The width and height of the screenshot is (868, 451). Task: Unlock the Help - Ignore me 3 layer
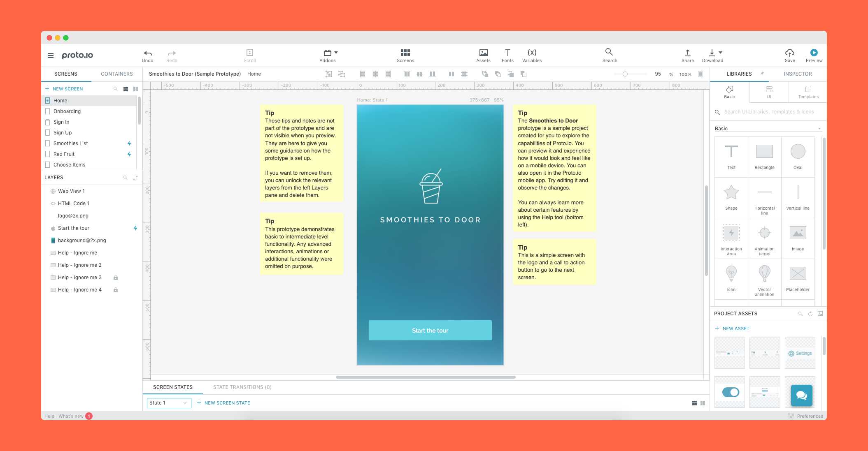(116, 278)
